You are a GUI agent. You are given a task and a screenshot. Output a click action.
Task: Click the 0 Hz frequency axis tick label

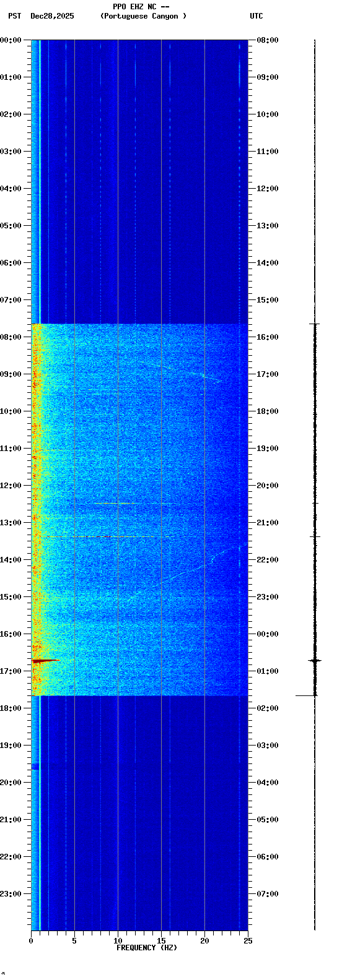(x=31, y=941)
